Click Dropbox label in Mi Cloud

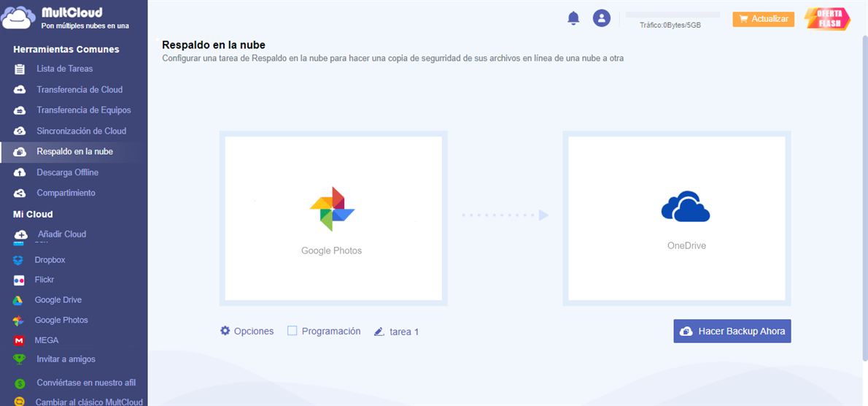click(x=50, y=260)
